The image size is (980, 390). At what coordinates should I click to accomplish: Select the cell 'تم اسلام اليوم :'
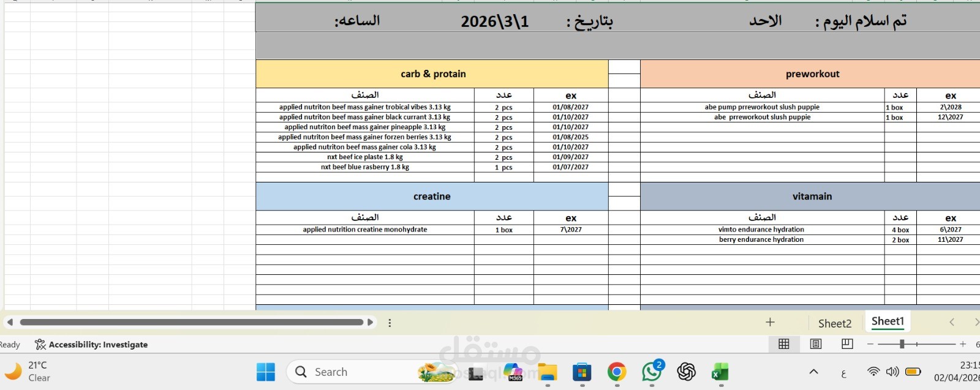pyautogui.click(x=861, y=21)
